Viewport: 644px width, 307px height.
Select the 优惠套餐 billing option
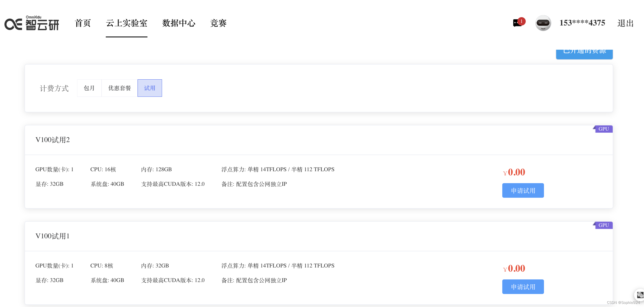tap(120, 88)
